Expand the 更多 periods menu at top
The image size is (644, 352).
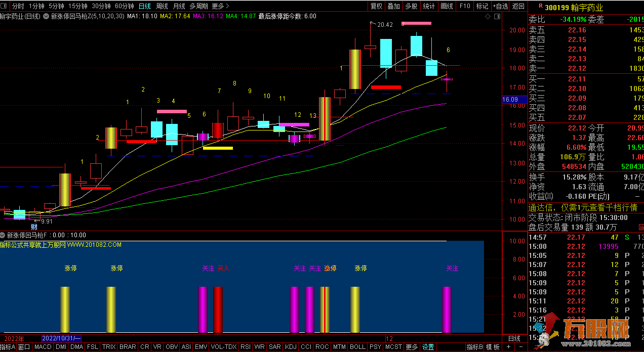[220, 6]
